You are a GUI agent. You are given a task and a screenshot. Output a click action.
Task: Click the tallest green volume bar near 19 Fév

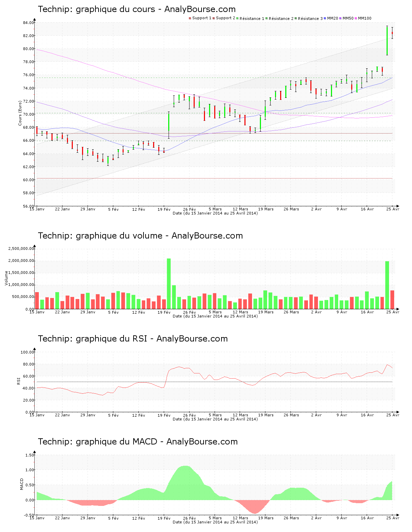169,284
